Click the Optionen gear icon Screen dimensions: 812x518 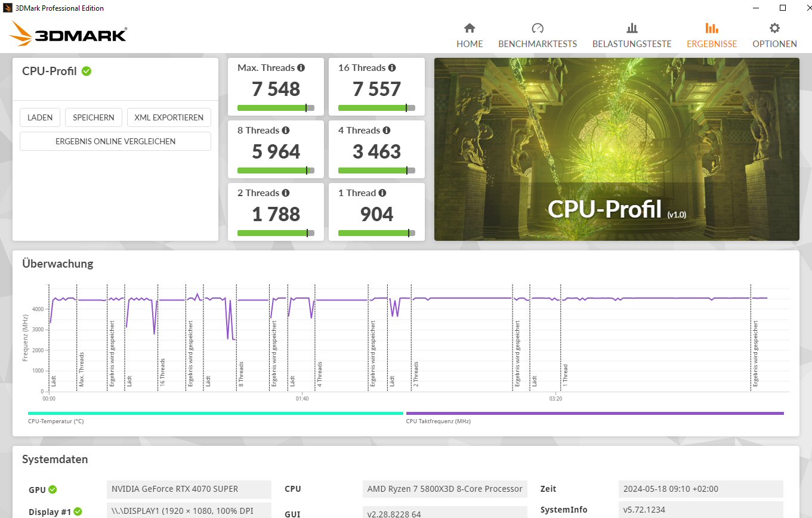[x=774, y=28]
